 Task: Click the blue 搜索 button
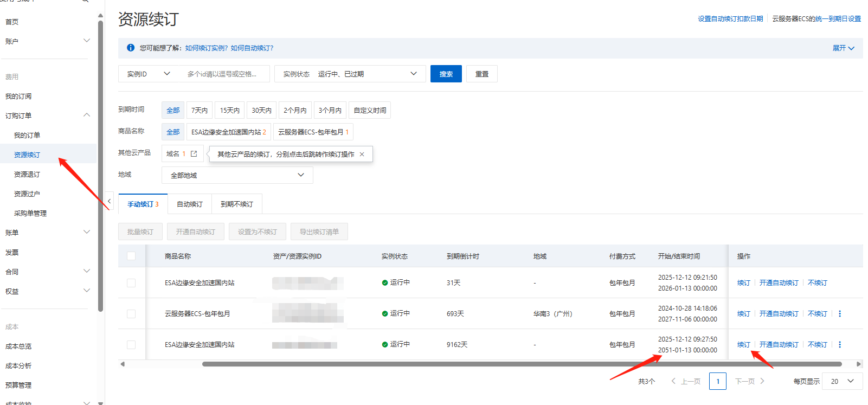coord(446,74)
